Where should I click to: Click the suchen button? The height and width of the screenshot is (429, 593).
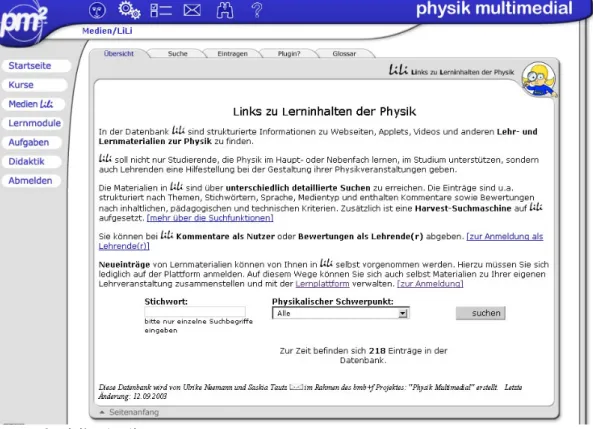(x=480, y=313)
